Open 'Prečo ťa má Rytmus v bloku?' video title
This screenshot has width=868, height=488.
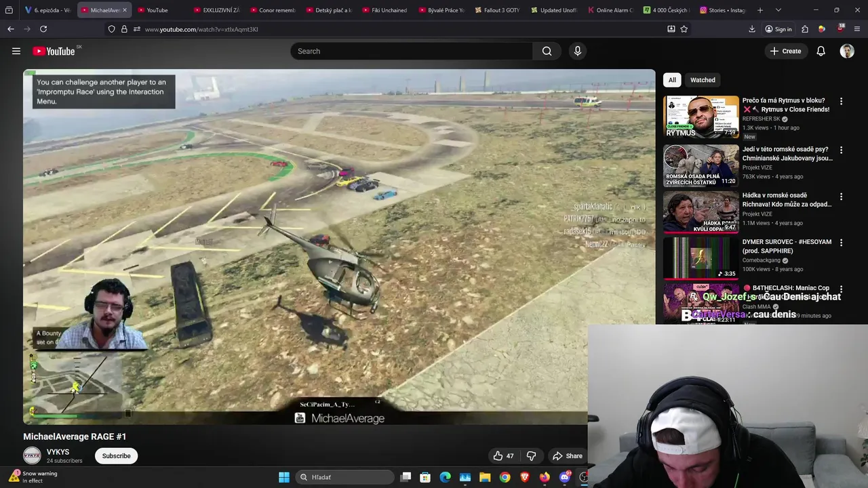tap(786, 105)
